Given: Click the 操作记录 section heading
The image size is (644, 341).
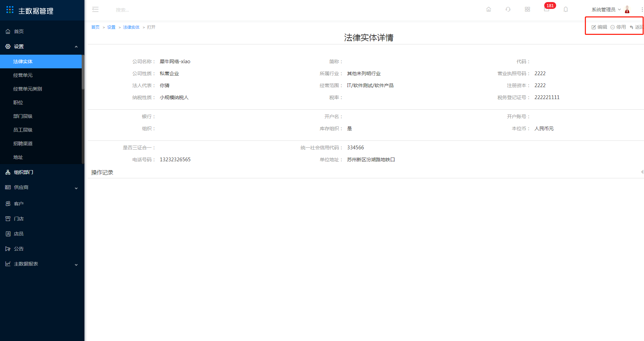Looking at the screenshot, I should [x=102, y=173].
